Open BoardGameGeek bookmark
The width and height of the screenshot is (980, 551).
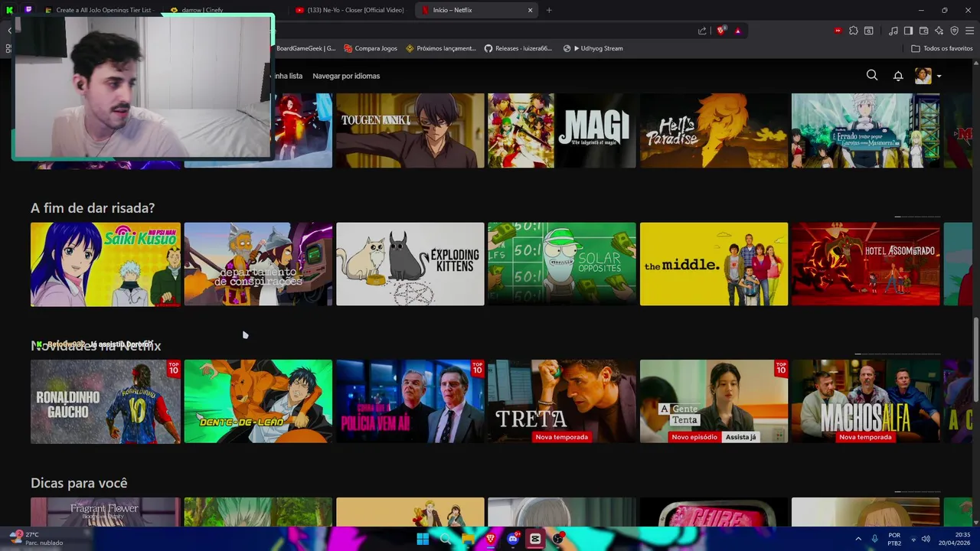pyautogui.click(x=305, y=48)
